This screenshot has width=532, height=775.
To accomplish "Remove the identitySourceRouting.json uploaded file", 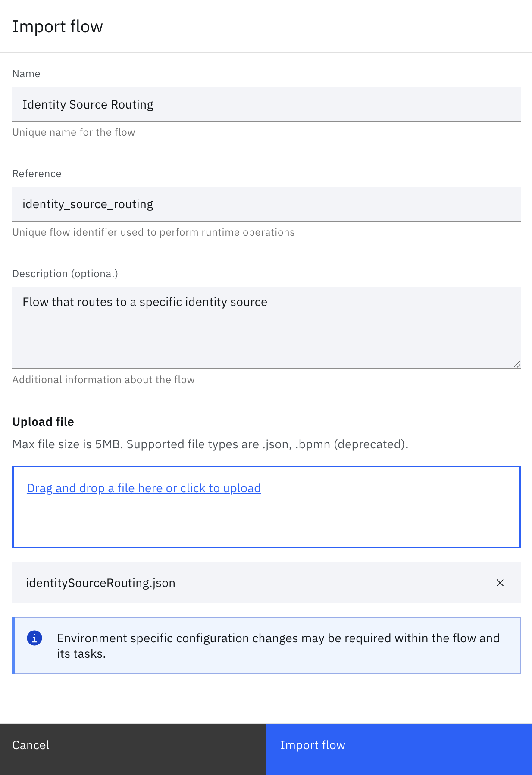I will tap(500, 583).
